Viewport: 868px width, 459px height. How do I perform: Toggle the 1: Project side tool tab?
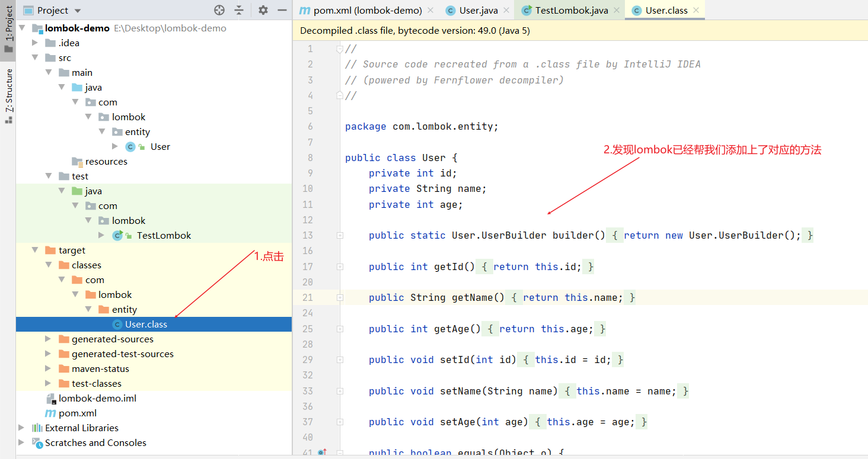(8, 30)
